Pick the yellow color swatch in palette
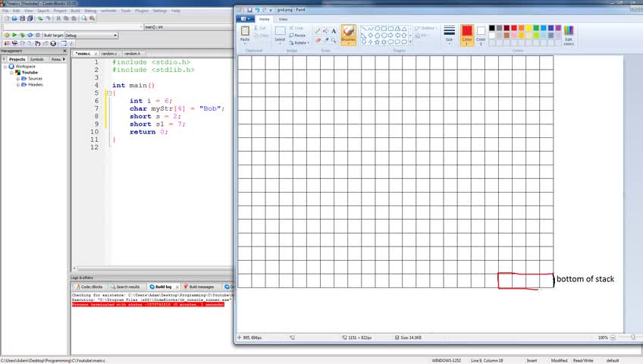Screen dimensions: 643x364 [529, 28]
